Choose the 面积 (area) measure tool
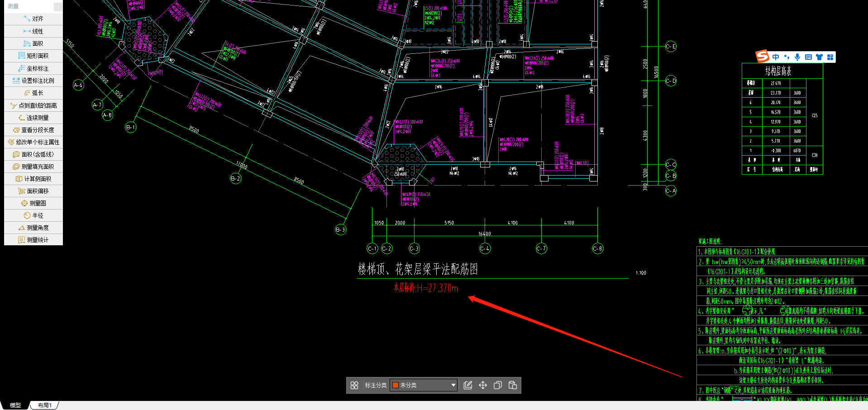The width and height of the screenshot is (868, 410). pos(33,43)
